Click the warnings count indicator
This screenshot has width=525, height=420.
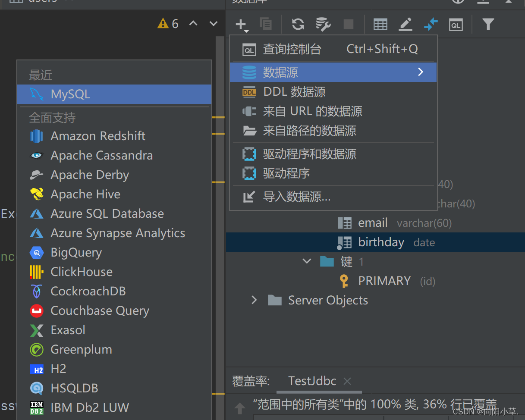pyautogui.click(x=168, y=23)
